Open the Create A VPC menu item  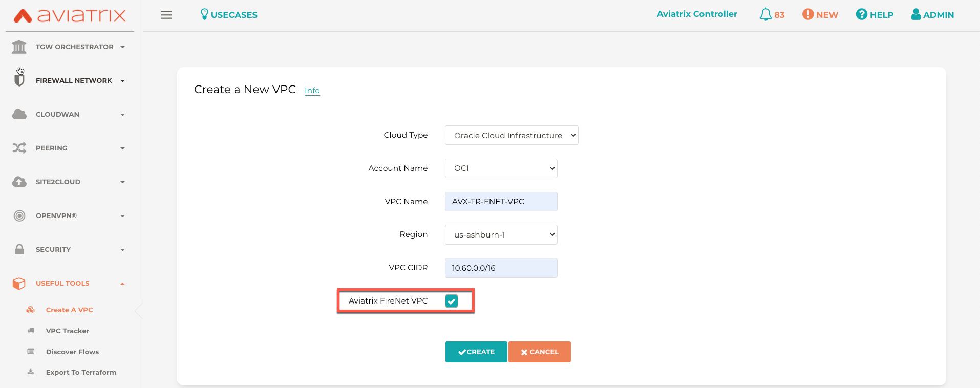click(70, 310)
